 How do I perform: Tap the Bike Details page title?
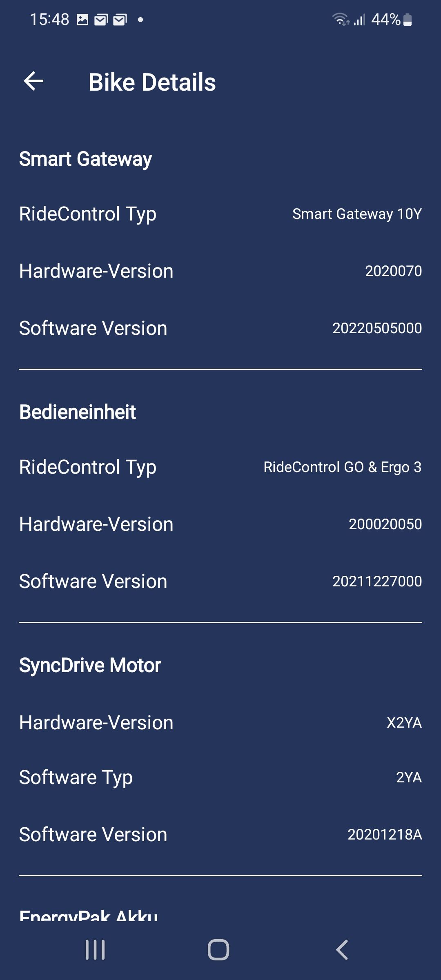pyautogui.click(x=152, y=82)
